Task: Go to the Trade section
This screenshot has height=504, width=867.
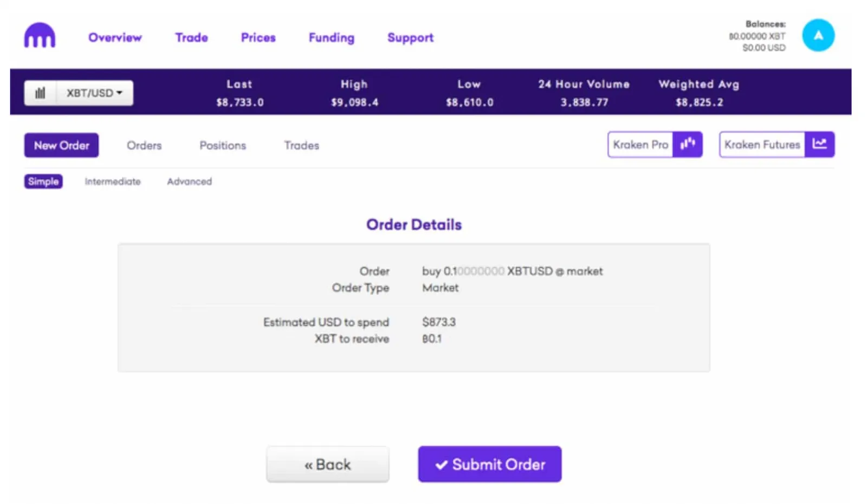Action: [x=191, y=37]
